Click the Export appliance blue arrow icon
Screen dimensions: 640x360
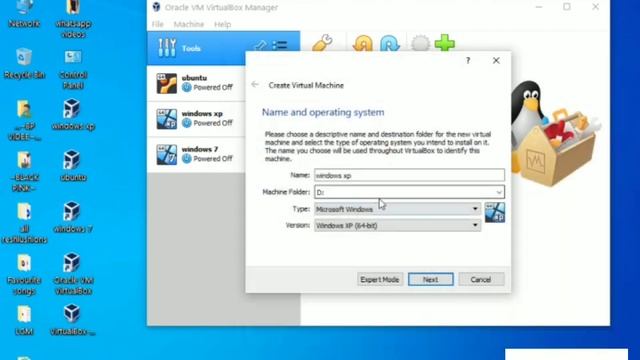click(390, 43)
